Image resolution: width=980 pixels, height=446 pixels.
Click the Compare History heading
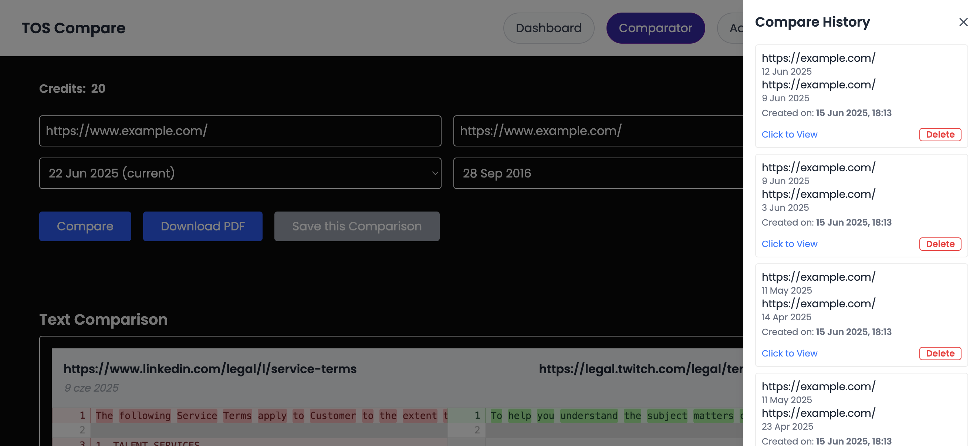[812, 22]
